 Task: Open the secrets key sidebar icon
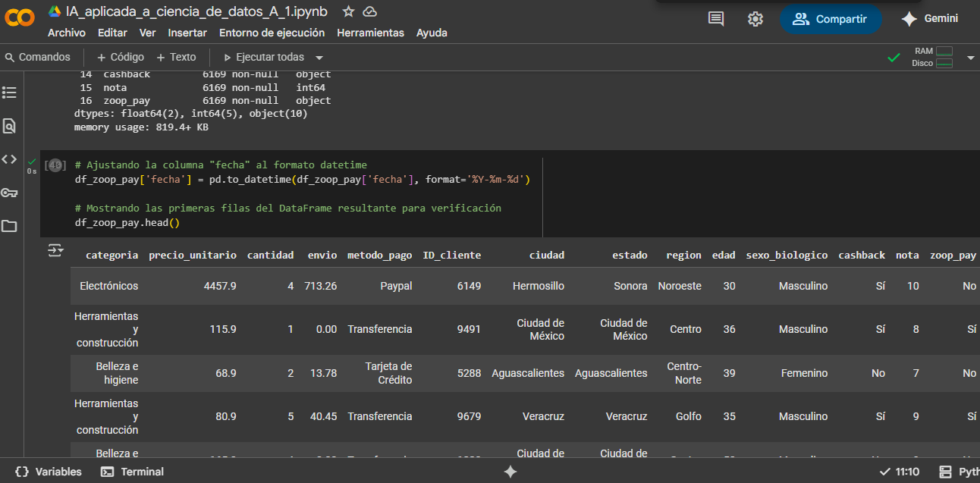pos(9,193)
